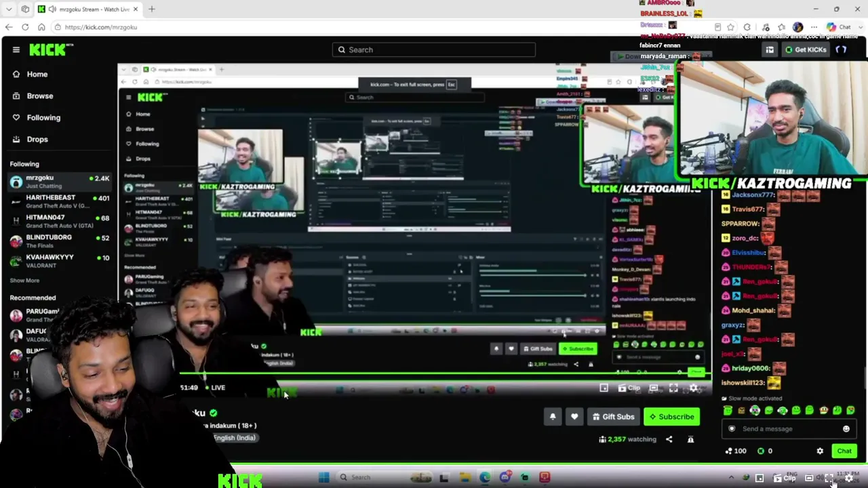The width and height of the screenshot is (868, 488).
Task: Click the KICKs balance showing 0
Action: 764,451
